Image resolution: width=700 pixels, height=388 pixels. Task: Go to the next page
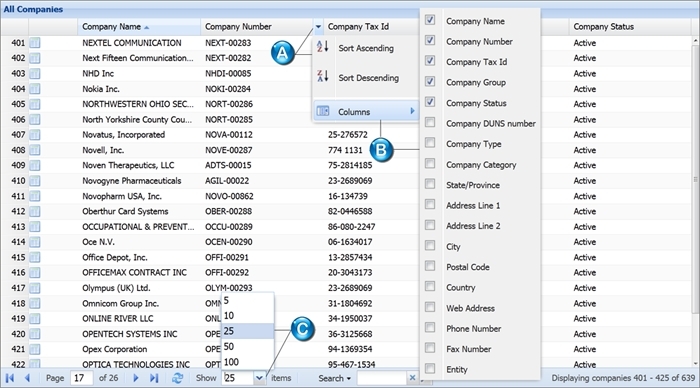coord(136,378)
